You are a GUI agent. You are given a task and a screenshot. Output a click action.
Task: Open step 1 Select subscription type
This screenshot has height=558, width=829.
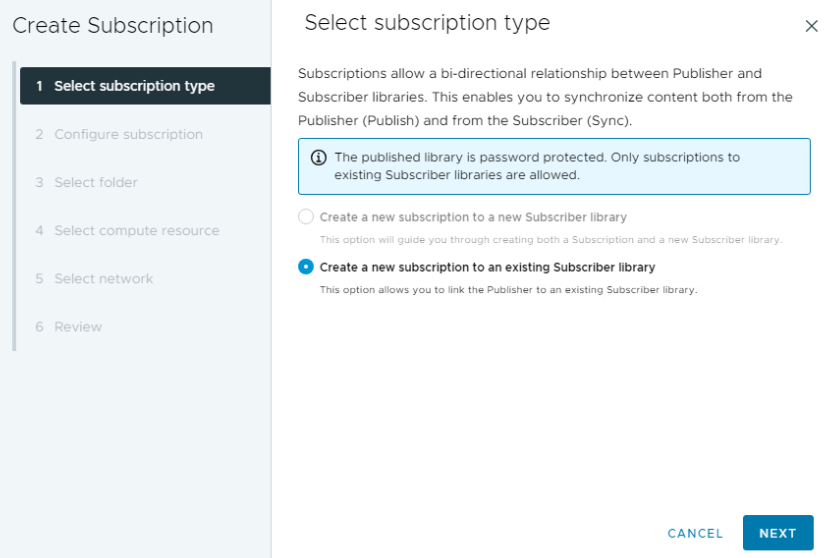pyautogui.click(x=145, y=86)
